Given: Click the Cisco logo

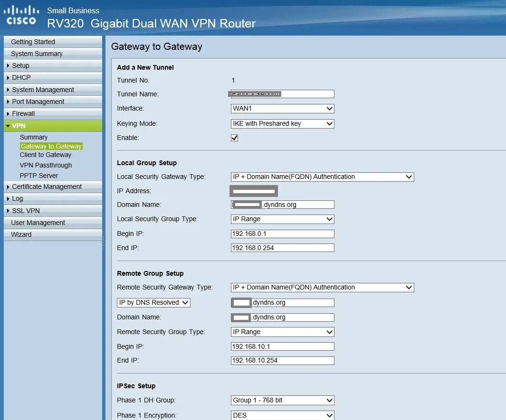Looking at the screenshot, I should coord(21,15).
